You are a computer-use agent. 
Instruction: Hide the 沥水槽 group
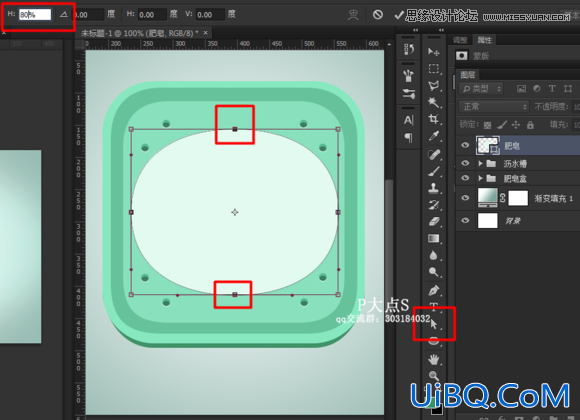click(x=465, y=163)
